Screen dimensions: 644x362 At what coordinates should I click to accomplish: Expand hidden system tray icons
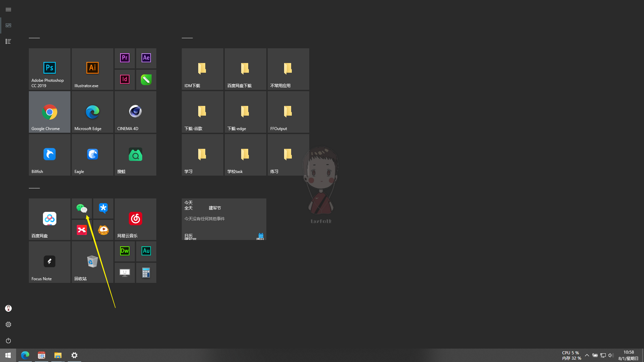pyautogui.click(x=587, y=355)
